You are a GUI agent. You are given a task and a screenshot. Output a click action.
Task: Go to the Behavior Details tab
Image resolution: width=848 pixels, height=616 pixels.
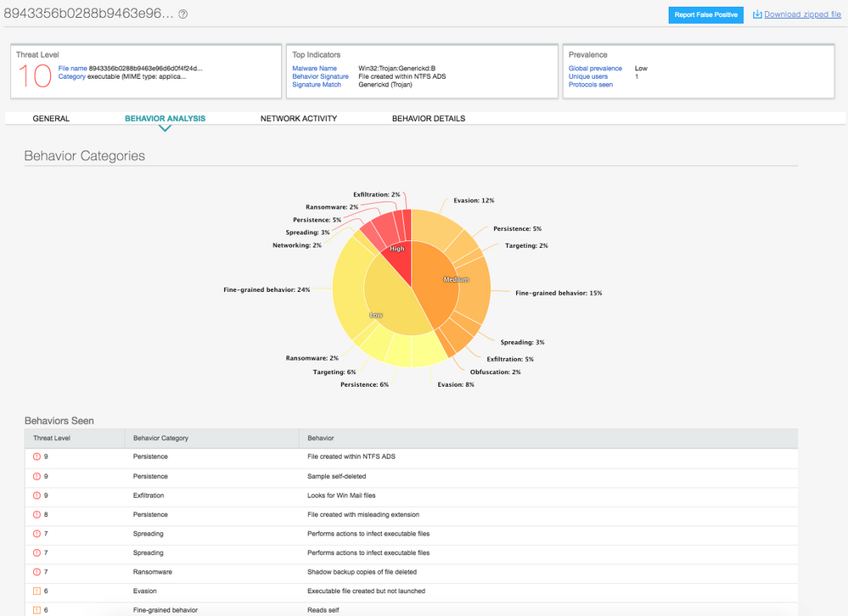tap(428, 119)
